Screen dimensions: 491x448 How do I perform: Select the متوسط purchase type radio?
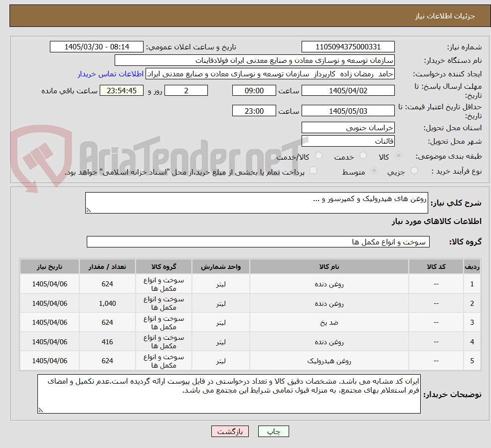(374, 171)
